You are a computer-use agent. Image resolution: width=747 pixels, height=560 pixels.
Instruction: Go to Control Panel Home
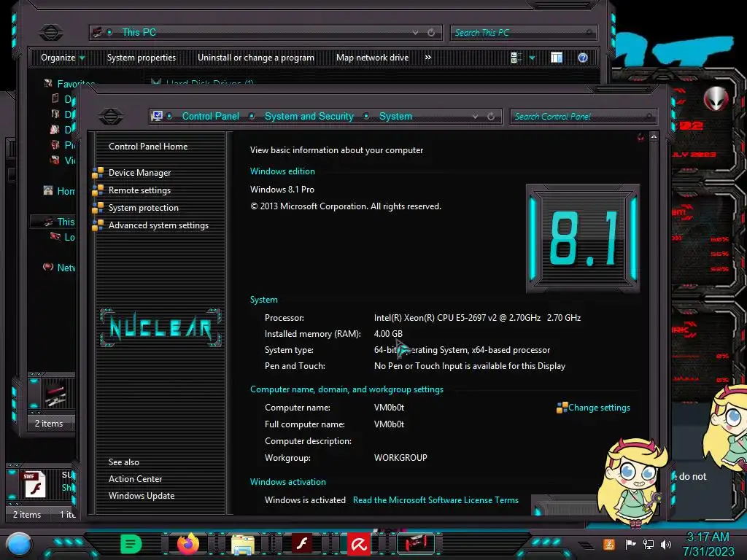[147, 147]
